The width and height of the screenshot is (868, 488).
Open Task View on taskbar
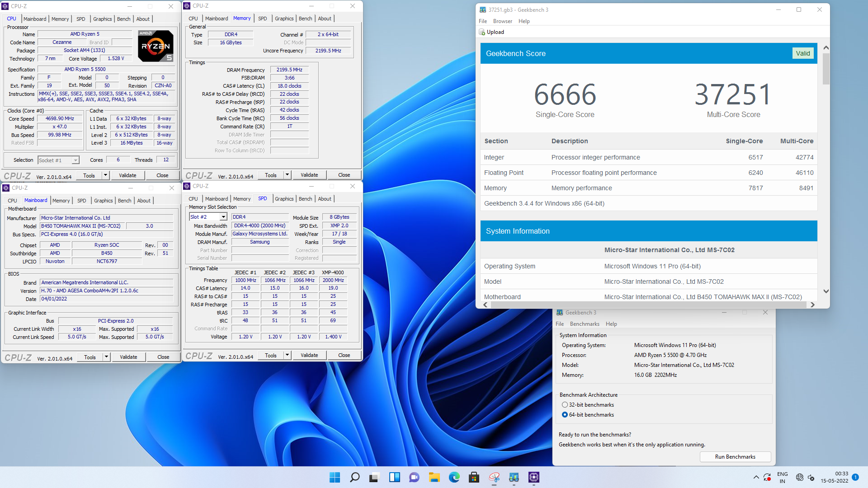374,477
